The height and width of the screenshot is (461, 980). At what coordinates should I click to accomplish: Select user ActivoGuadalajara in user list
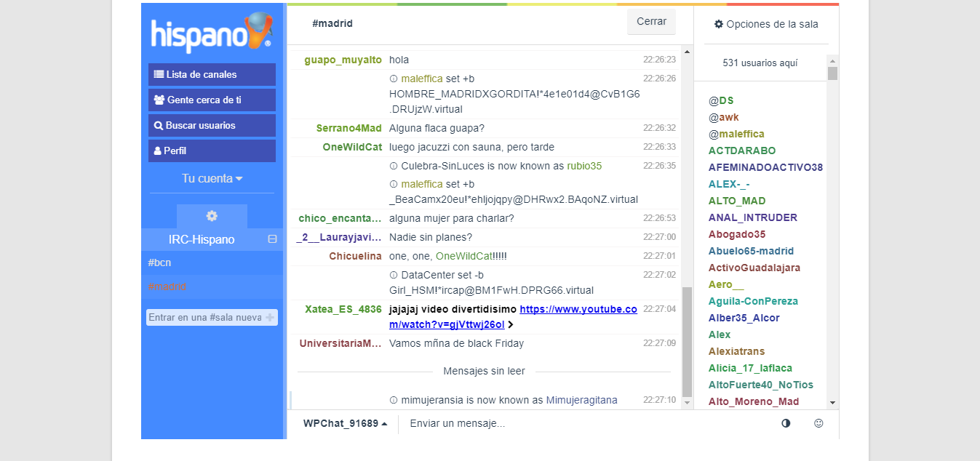[754, 268]
